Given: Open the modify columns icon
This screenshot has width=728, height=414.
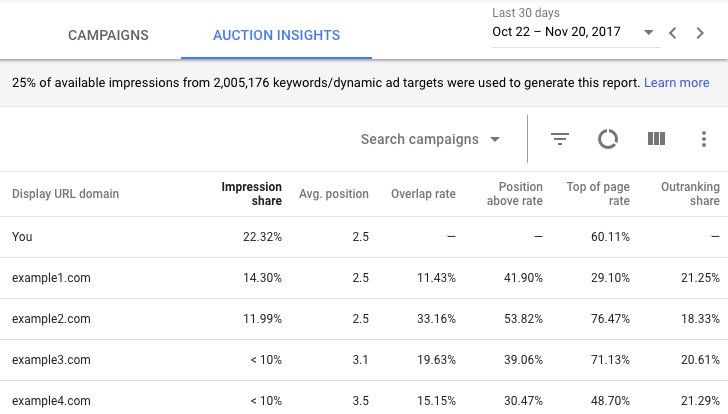Looking at the screenshot, I should 656,139.
